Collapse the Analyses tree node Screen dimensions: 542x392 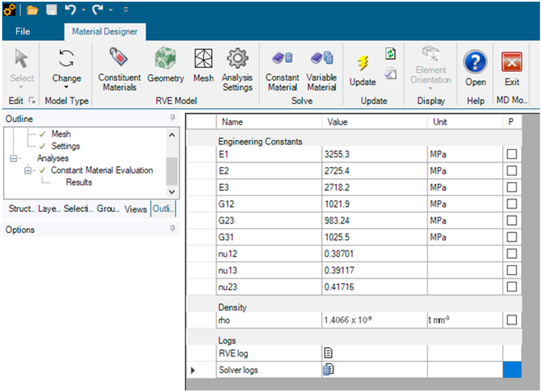(x=13, y=158)
